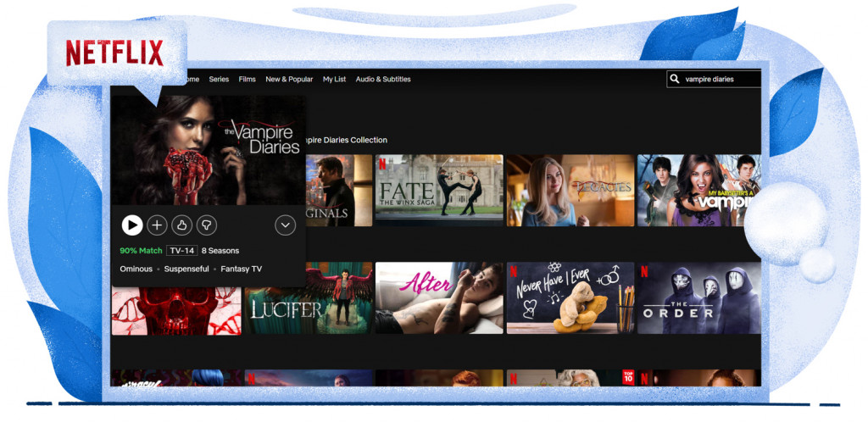The width and height of the screenshot is (868, 422).
Task: Open the Legacies thumbnail
Action: click(x=570, y=191)
